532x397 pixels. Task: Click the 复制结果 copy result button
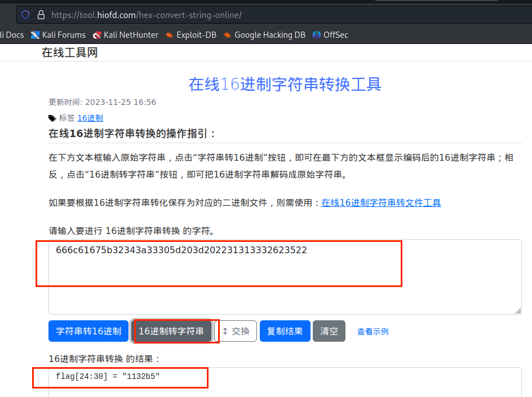(x=285, y=331)
